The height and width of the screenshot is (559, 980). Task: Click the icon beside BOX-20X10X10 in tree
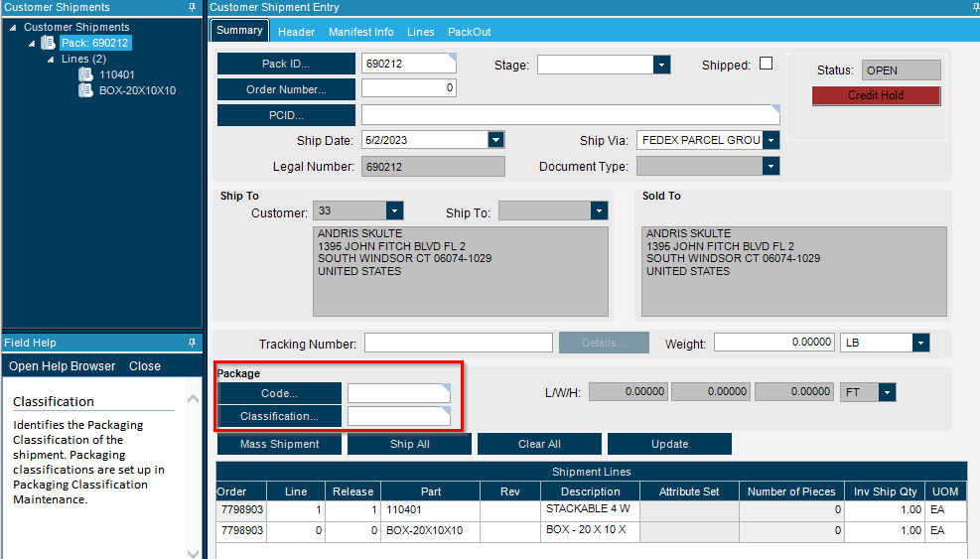coord(85,90)
